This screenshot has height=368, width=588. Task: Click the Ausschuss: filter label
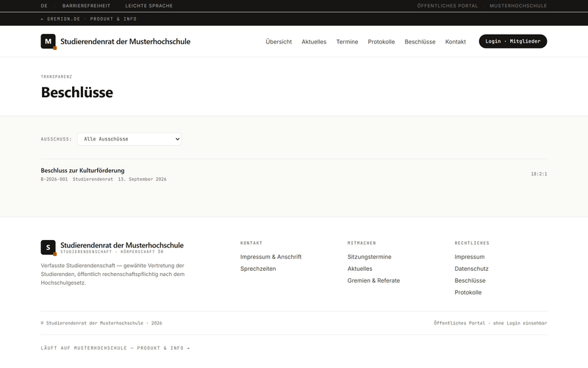57,139
